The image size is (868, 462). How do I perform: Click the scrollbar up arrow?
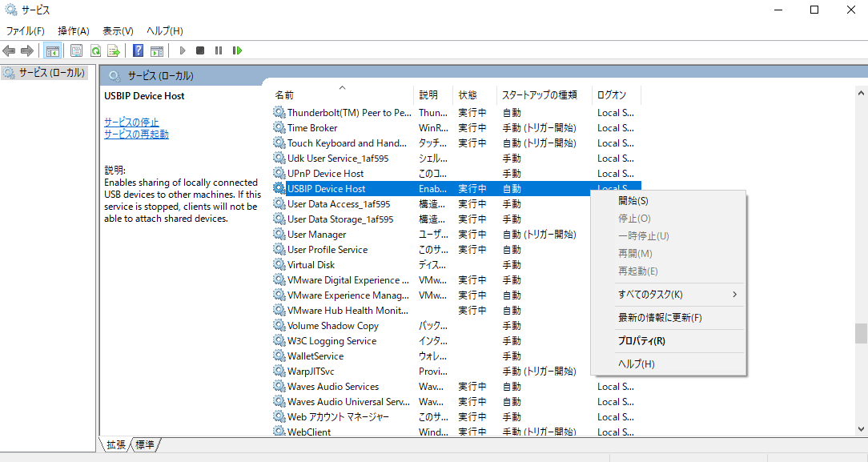[x=861, y=93]
